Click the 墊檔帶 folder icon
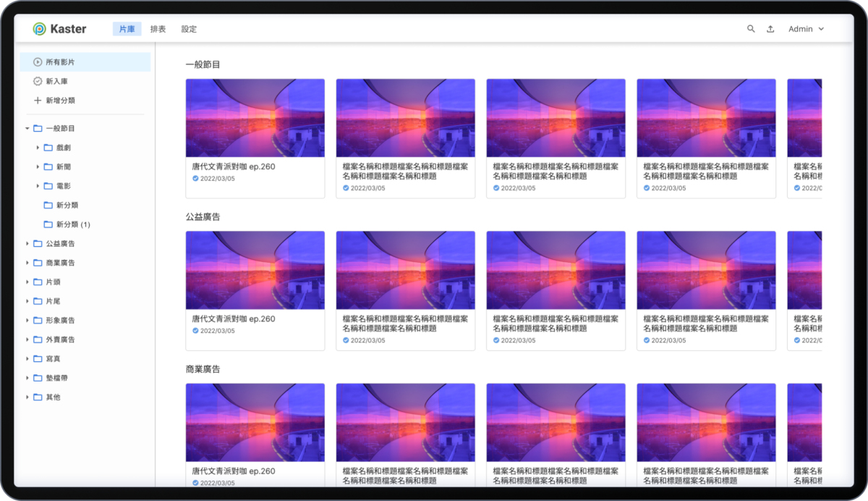 point(38,378)
